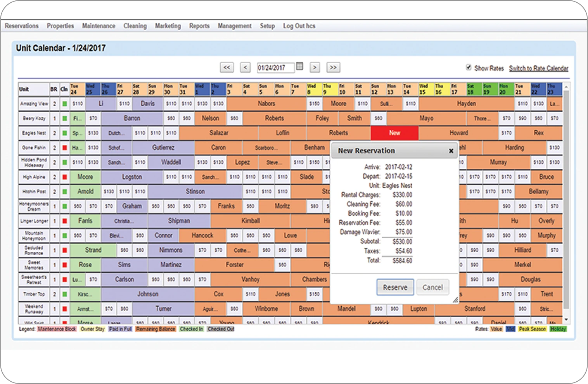The width and height of the screenshot is (588, 384).
Task: Toggle the Show Rates checkbox
Action: [469, 67]
